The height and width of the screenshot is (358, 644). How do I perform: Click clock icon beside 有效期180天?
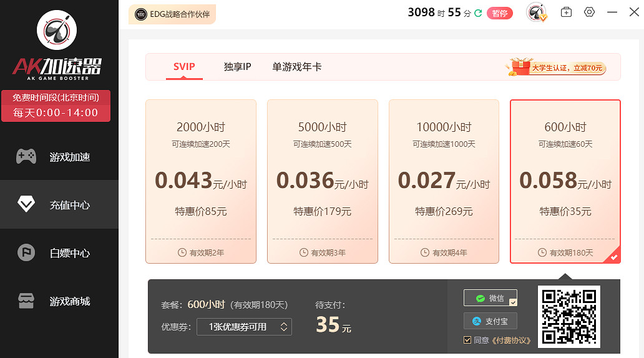542,252
